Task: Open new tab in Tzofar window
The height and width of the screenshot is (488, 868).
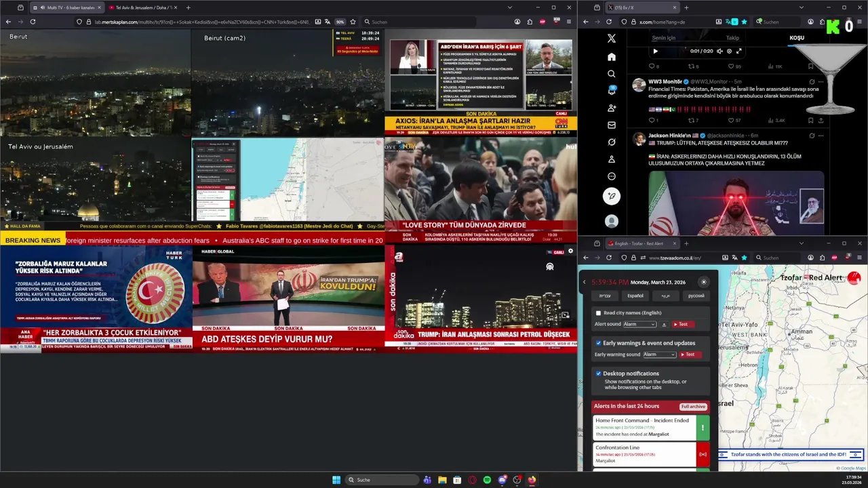Action: pos(686,243)
